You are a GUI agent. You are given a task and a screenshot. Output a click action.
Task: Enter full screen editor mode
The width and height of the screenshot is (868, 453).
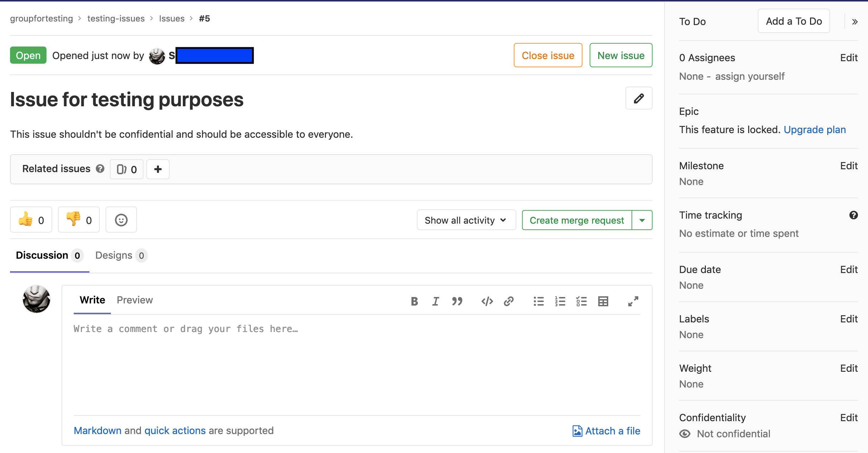pyautogui.click(x=633, y=301)
